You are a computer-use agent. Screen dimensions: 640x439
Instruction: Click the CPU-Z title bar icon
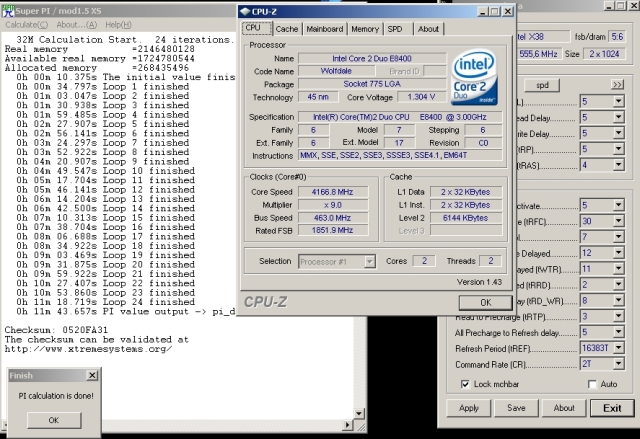[245, 11]
